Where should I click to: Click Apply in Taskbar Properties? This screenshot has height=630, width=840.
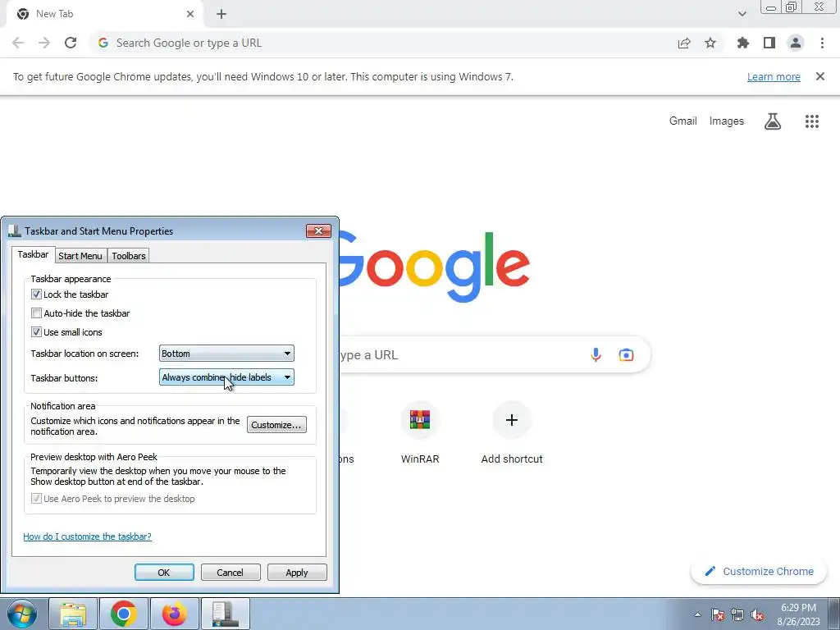(x=297, y=572)
